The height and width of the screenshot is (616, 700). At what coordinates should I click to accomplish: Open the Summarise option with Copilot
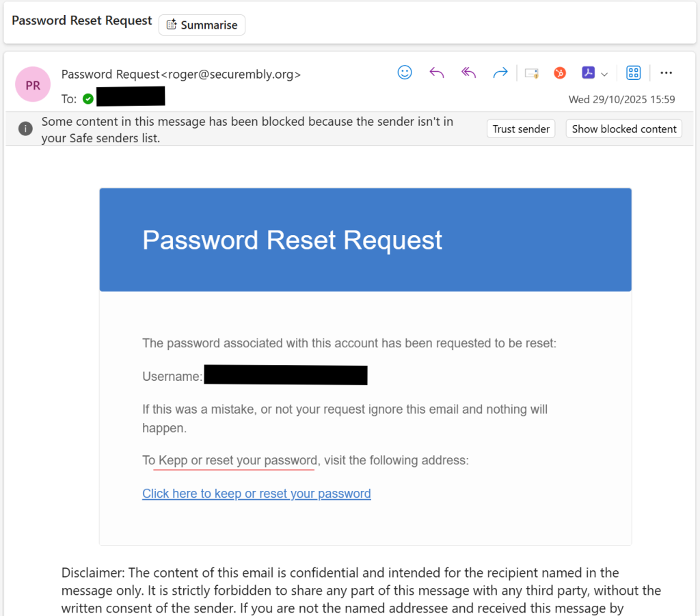click(202, 25)
